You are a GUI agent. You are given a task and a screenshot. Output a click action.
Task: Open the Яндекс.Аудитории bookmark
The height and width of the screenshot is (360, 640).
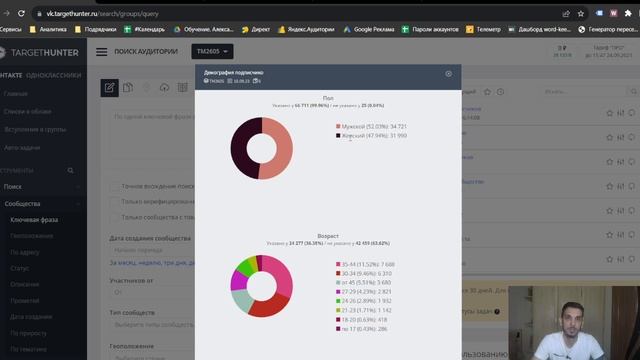(x=306, y=29)
